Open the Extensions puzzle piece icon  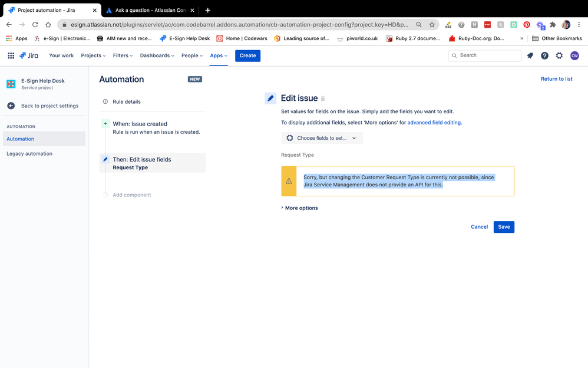coord(553,25)
